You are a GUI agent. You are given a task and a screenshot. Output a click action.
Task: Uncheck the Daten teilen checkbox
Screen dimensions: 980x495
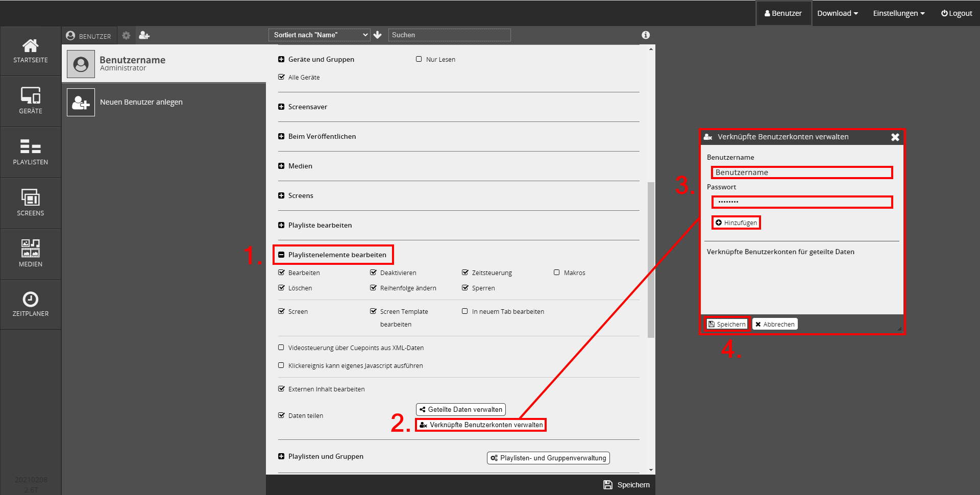click(x=281, y=415)
